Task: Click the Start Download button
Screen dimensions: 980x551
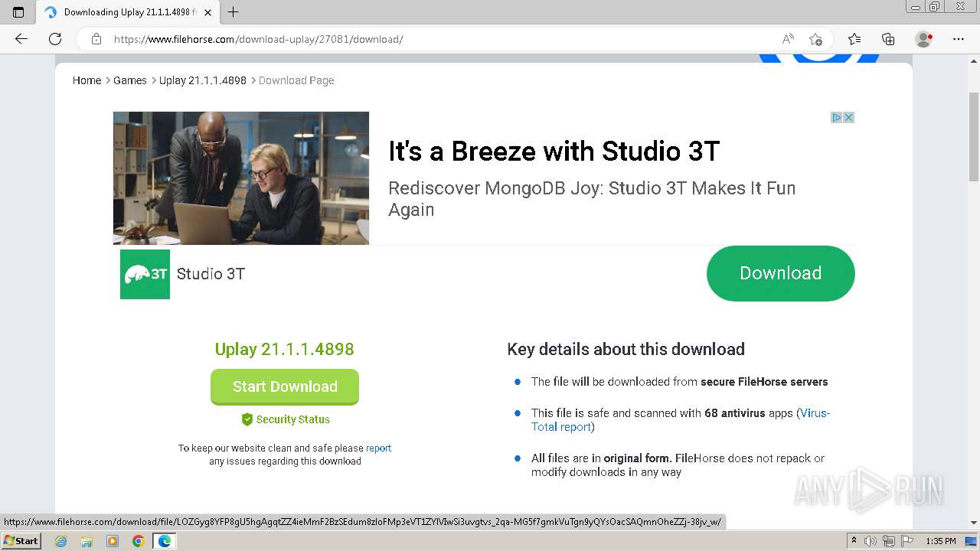Action: pos(285,386)
